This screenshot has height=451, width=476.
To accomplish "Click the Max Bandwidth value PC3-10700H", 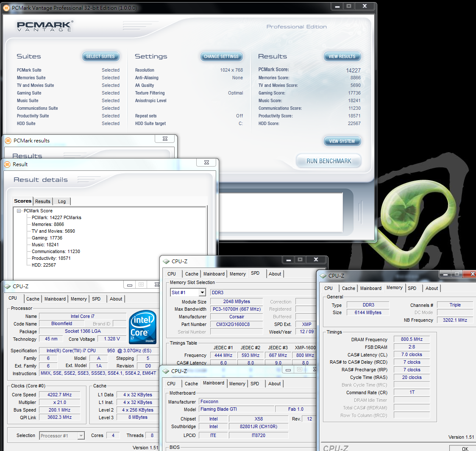I will pos(237,309).
